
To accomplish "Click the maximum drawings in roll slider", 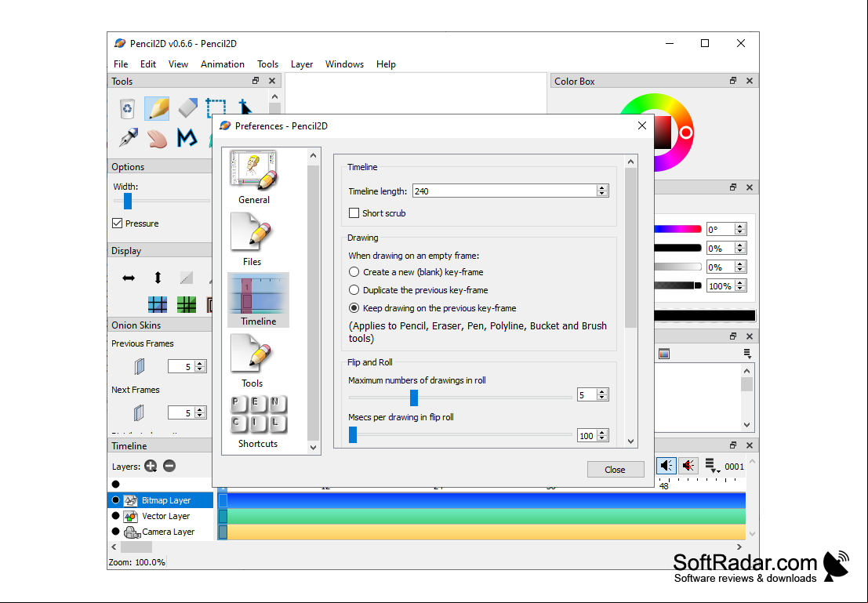I will click(413, 398).
